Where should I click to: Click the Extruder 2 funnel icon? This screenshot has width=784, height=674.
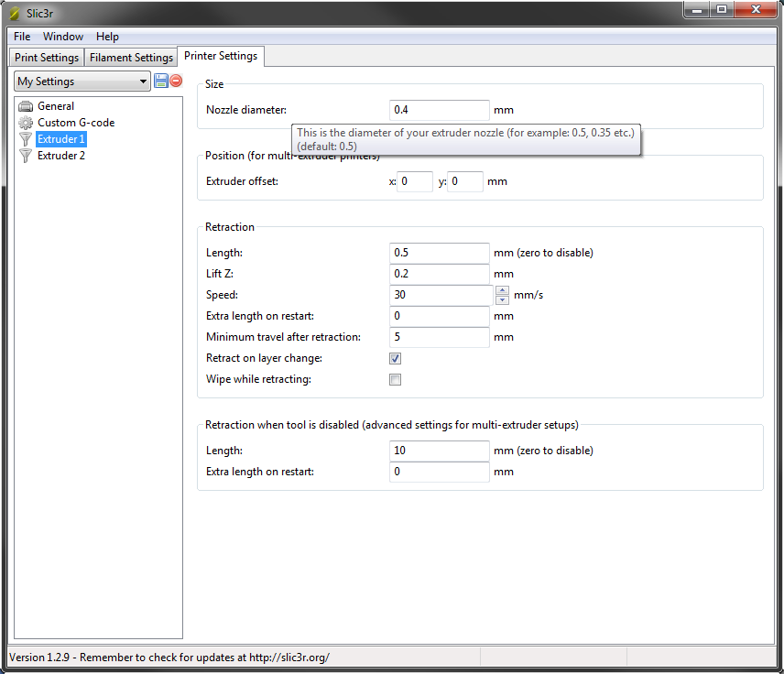26,156
